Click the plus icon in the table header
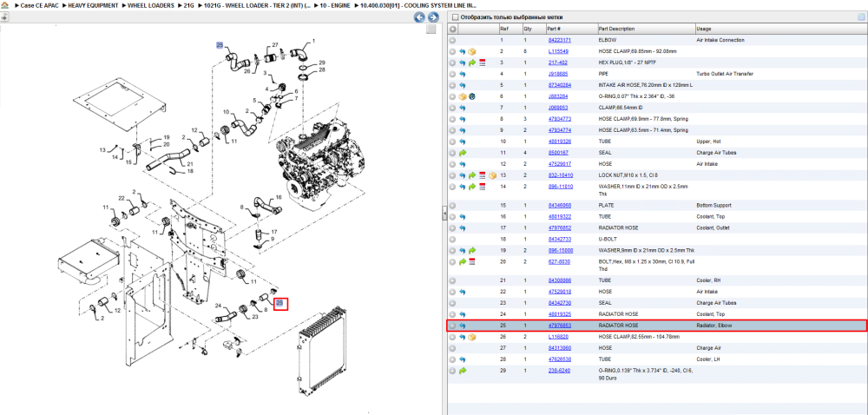Viewport: 868px width, 415px height. tap(452, 29)
